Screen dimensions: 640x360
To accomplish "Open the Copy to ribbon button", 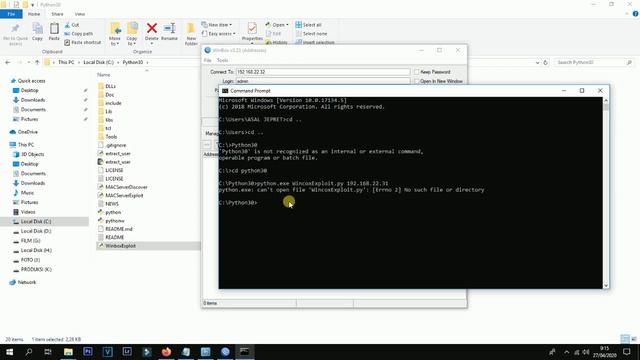I will pyautogui.click(x=132, y=34).
